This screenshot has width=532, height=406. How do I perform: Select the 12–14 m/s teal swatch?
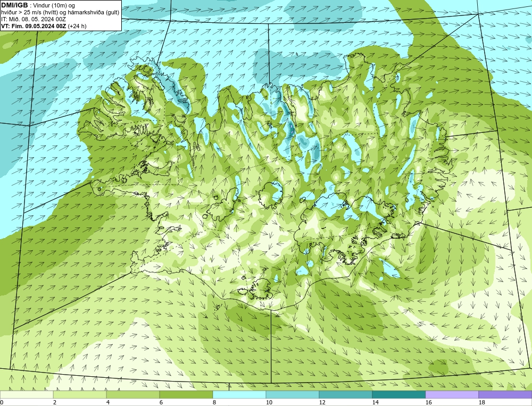[x=345, y=394]
